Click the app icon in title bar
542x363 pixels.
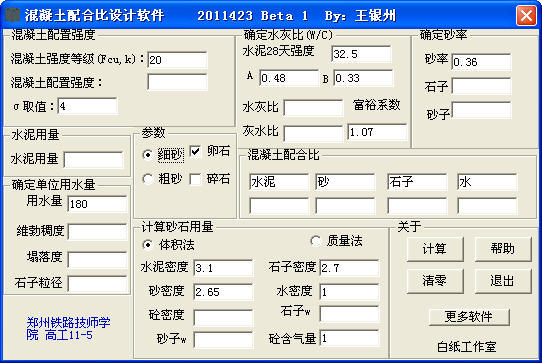[x=13, y=15]
